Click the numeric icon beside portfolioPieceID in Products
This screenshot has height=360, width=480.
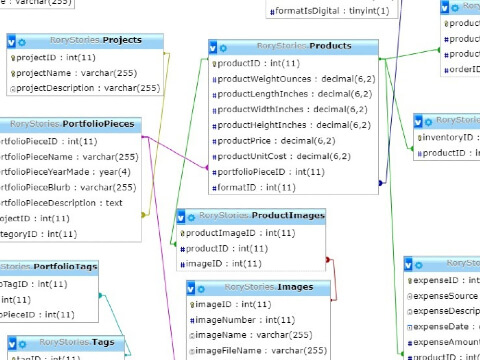(x=215, y=173)
